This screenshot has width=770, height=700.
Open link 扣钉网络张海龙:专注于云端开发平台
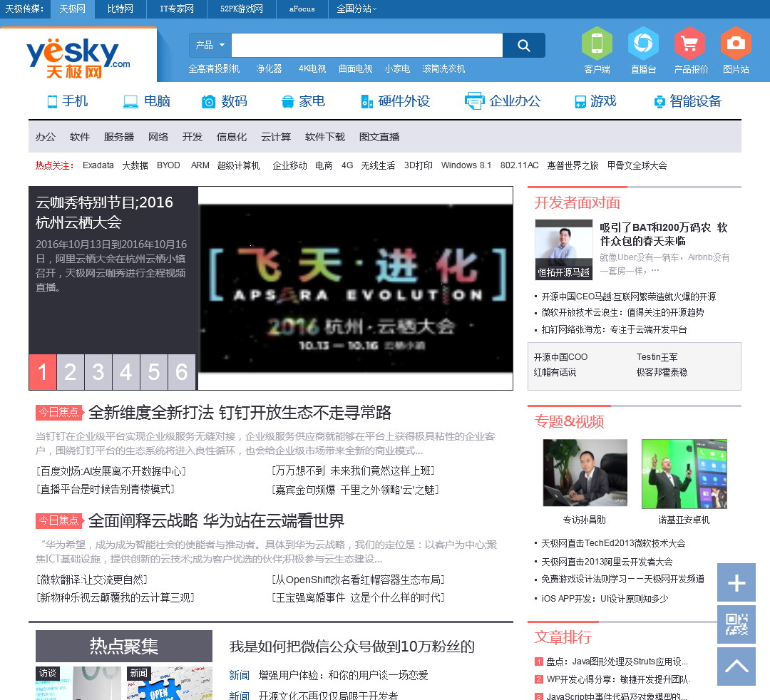click(x=614, y=329)
